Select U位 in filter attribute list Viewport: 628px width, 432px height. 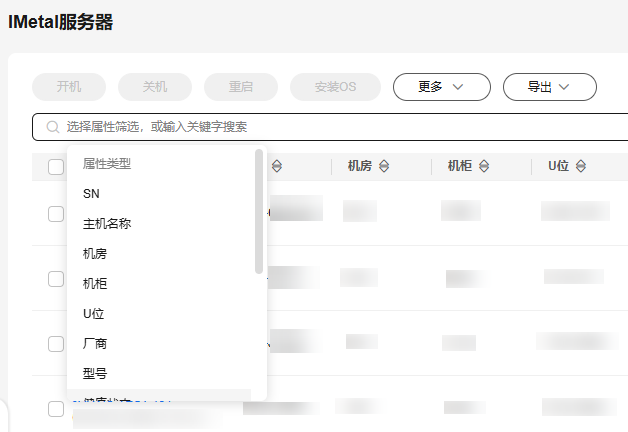[161, 314]
